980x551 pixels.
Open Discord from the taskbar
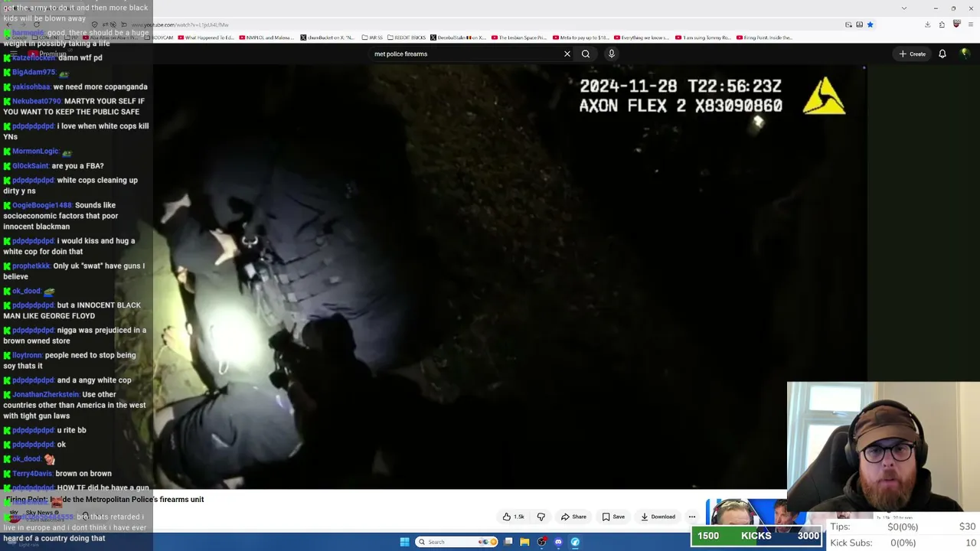[558, 542]
